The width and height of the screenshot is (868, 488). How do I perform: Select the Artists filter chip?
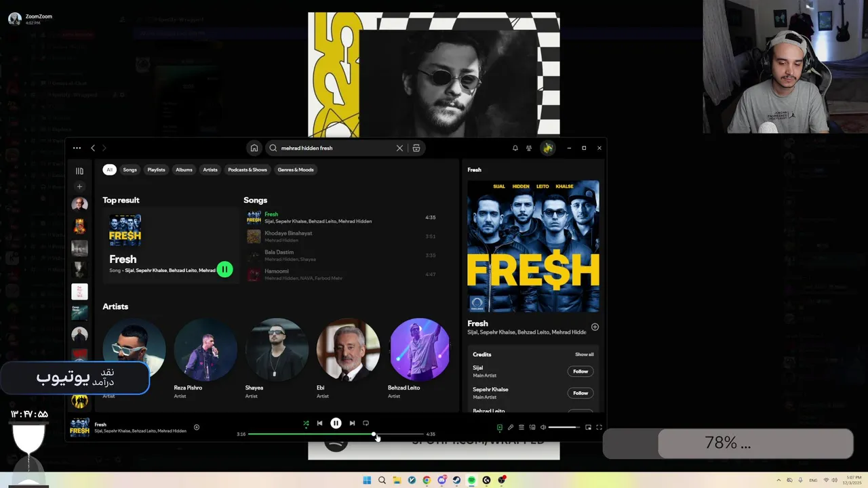210,169
